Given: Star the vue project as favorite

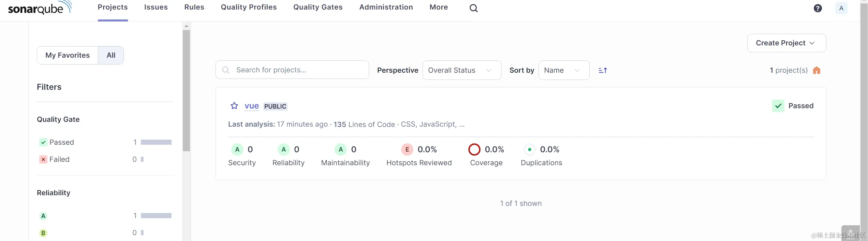Looking at the screenshot, I should [x=234, y=106].
